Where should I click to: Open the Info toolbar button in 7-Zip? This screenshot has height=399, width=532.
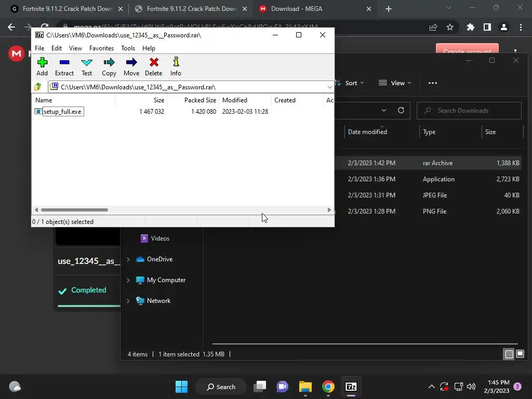[176, 66]
